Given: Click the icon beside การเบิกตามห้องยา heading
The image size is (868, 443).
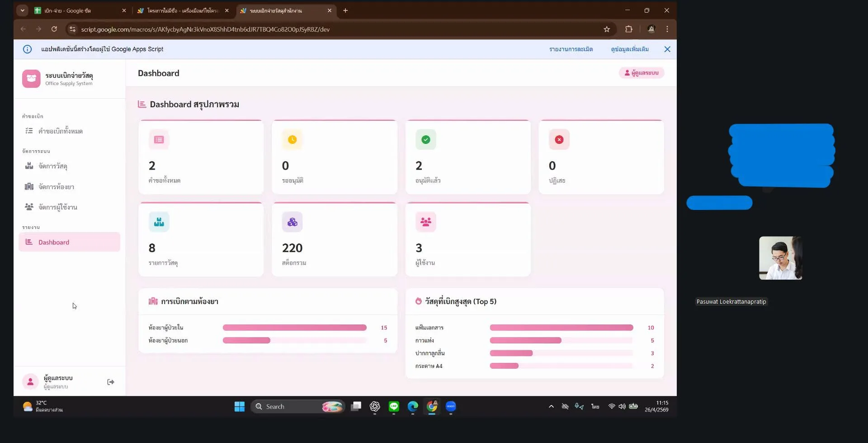Looking at the screenshot, I should [x=153, y=301].
